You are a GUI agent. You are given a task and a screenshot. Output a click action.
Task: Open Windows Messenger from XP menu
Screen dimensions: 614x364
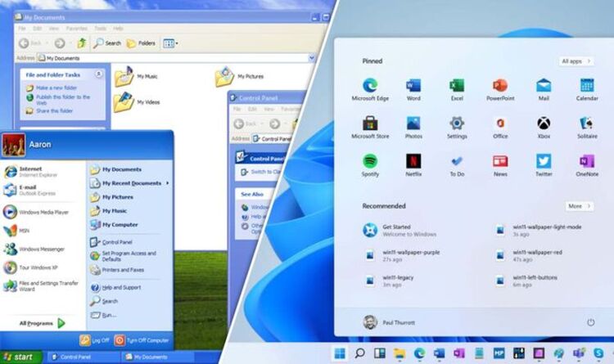(34, 249)
